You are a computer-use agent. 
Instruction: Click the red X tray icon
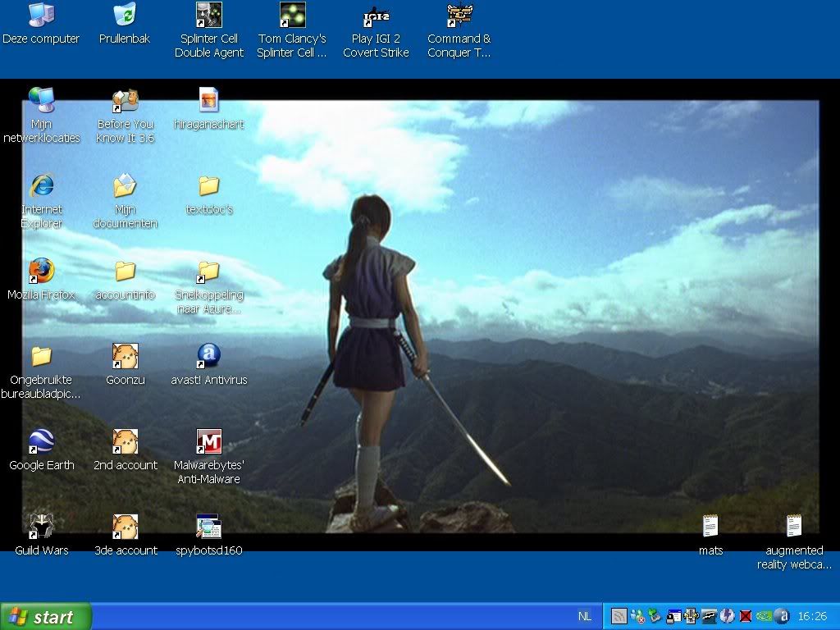pos(745,617)
